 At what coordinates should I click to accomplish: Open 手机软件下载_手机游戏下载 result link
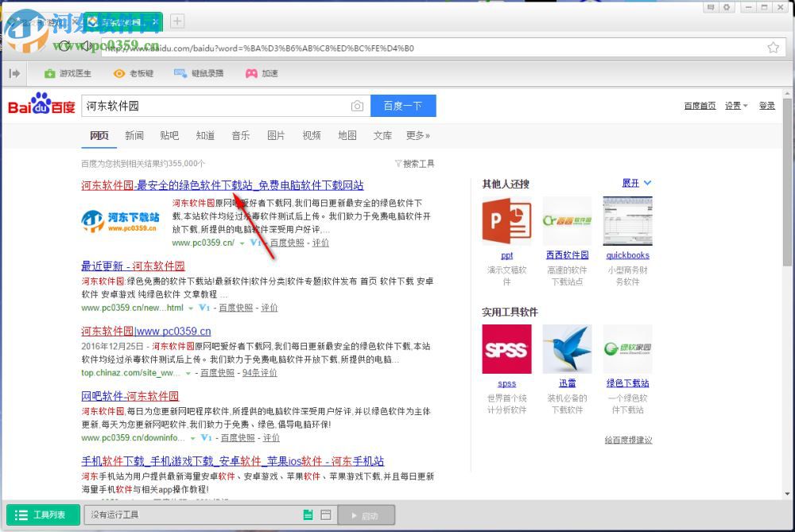233,461
